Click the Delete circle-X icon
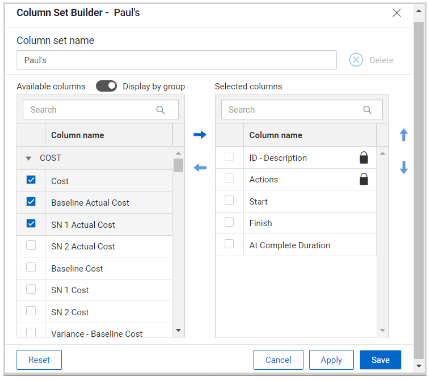Viewport: 429px width, 380px height. pyautogui.click(x=356, y=60)
